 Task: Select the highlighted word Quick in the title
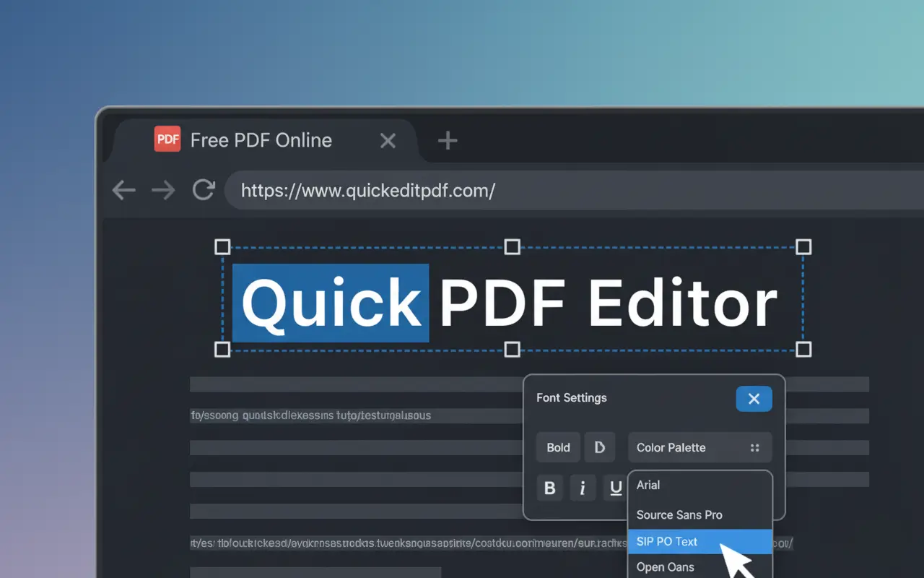(x=331, y=303)
